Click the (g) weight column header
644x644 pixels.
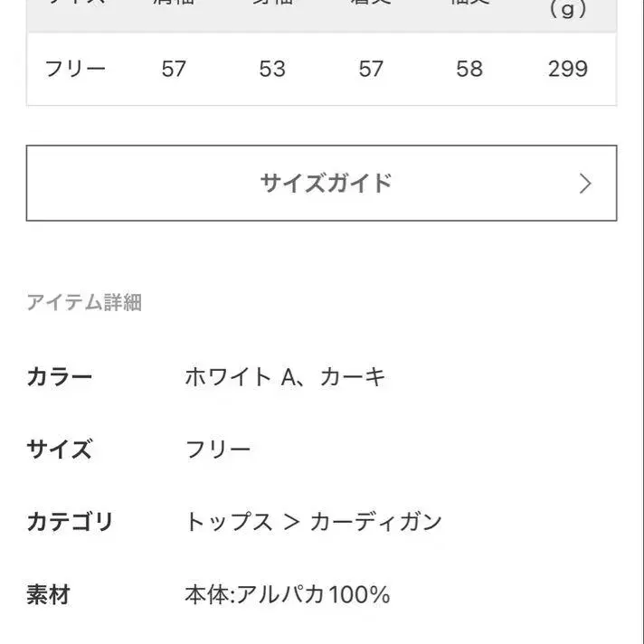click(568, 11)
